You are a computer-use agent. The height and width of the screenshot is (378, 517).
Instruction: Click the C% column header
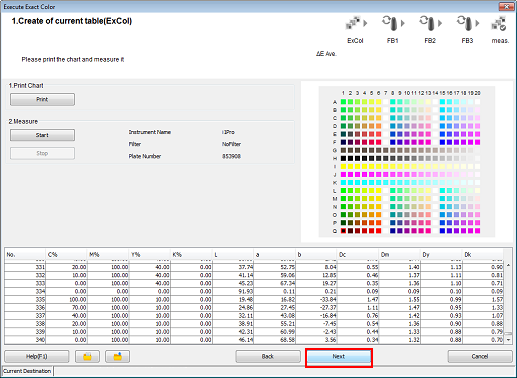(x=66, y=255)
